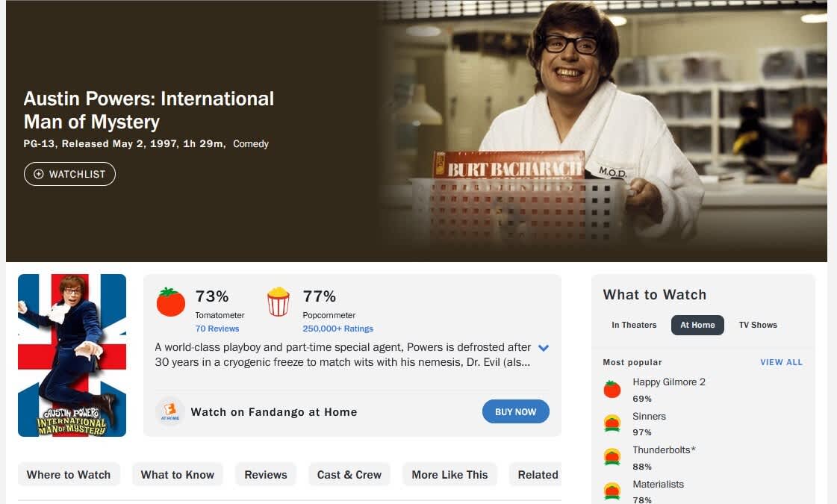Open the Related section tab
Viewport: 837px width, 504px height.
535,475
